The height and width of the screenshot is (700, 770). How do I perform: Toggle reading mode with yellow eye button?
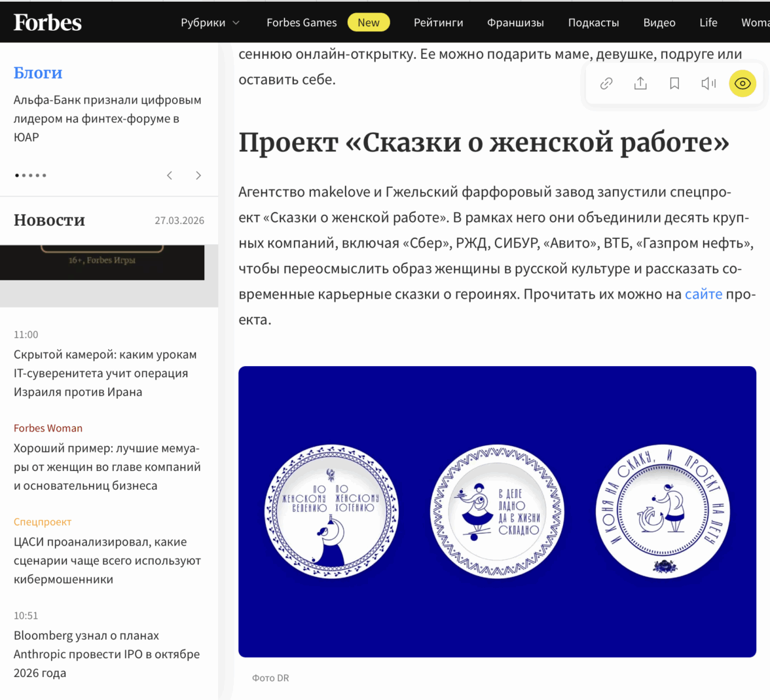tap(742, 84)
